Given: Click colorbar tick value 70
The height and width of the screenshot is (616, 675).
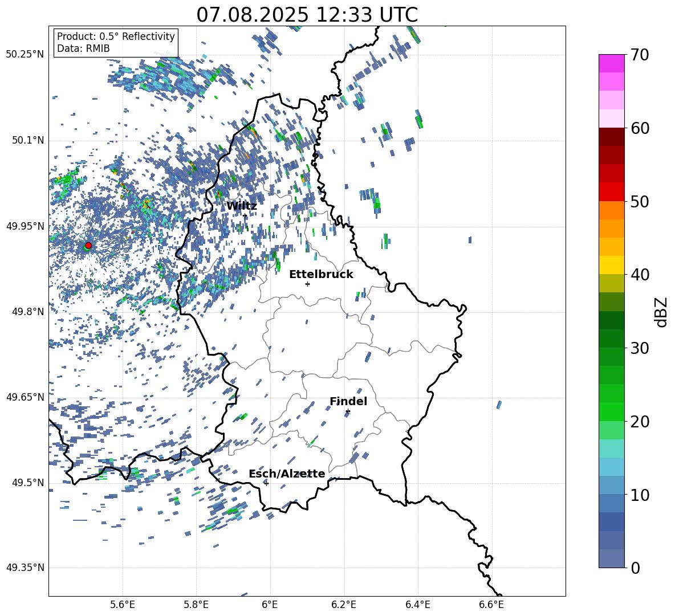Looking at the screenshot, I should [640, 55].
